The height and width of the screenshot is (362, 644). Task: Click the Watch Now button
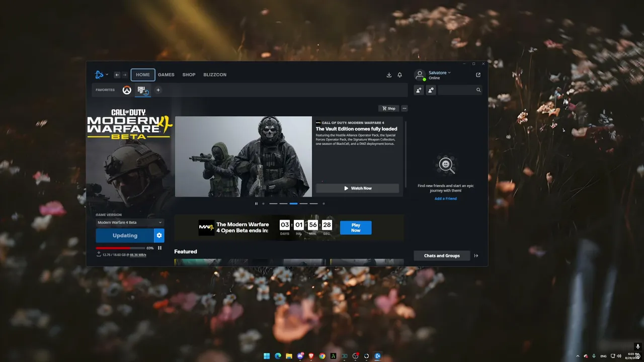point(358,188)
